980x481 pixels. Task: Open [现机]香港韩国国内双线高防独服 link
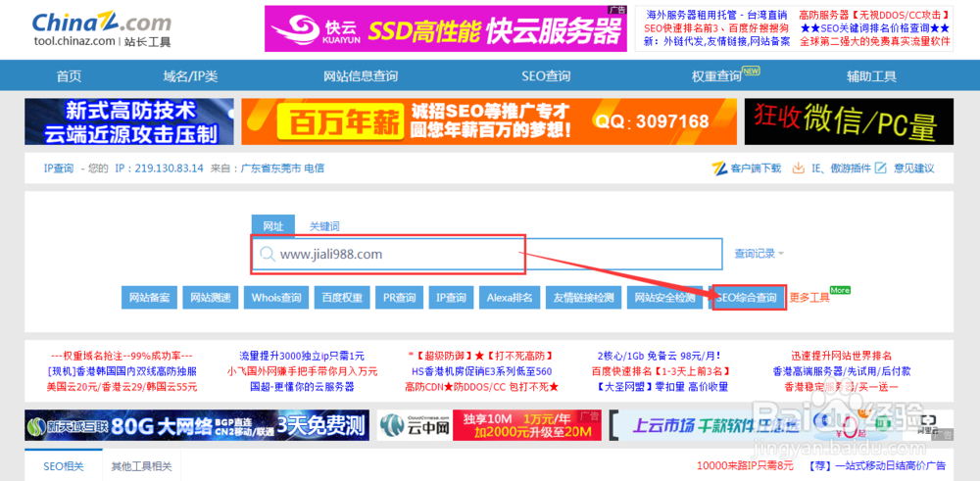[x=122, y=371]
